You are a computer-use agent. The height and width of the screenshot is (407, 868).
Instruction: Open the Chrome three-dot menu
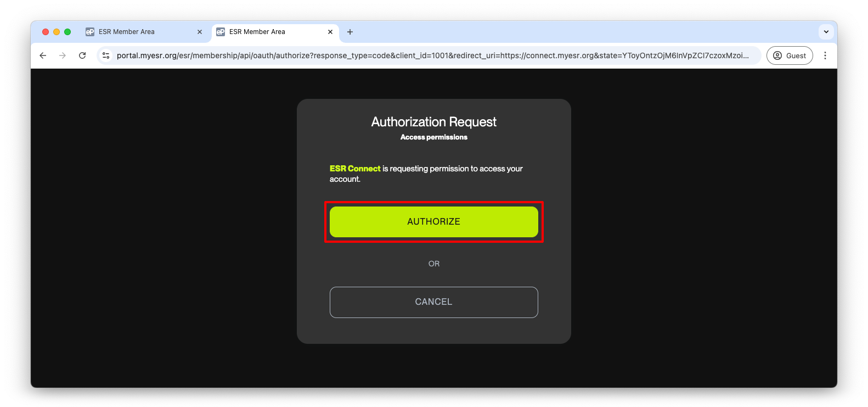[x=825, y=55]
